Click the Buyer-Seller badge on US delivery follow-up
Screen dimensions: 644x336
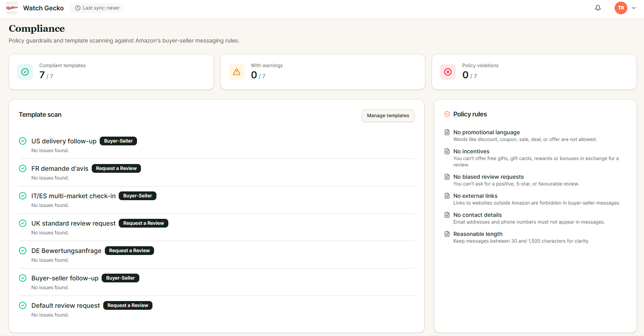118,141
